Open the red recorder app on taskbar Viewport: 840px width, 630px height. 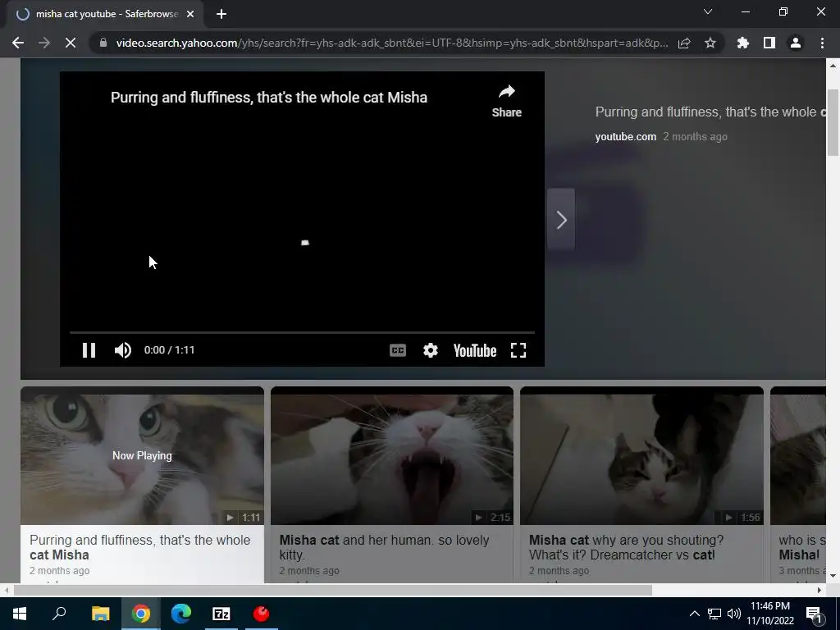click(262, 614)
